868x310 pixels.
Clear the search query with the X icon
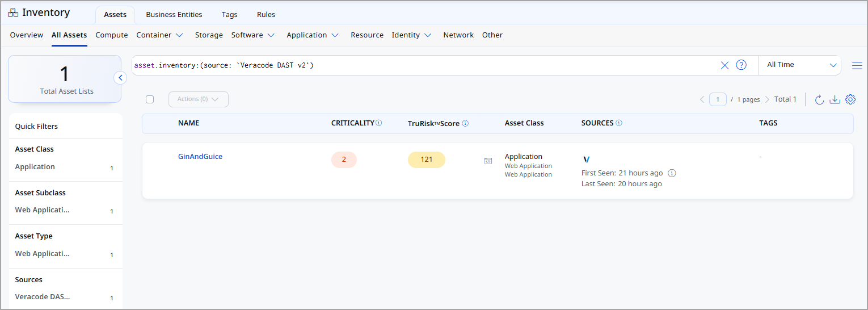click(724, 65)
